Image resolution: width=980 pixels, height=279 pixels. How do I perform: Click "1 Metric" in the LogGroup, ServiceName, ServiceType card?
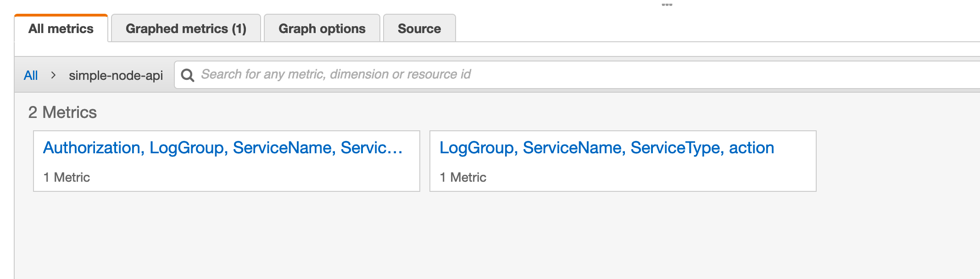pos(463,177)
